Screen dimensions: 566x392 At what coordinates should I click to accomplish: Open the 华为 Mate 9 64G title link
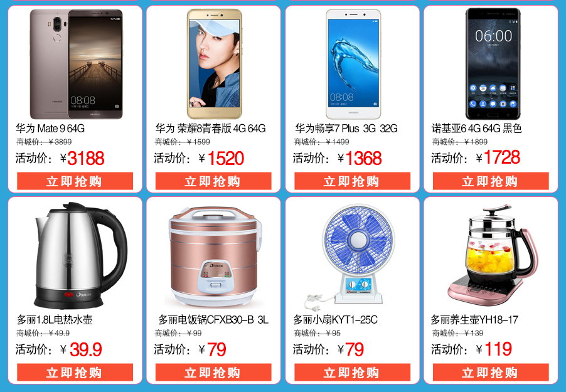(50, 128)
